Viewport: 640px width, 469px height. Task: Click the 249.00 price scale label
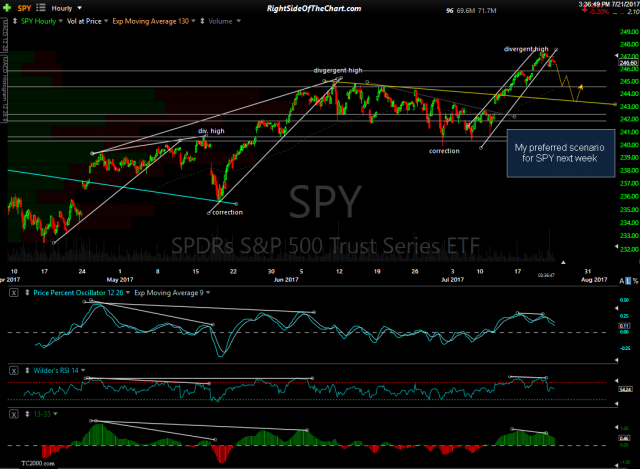[629, 31]
